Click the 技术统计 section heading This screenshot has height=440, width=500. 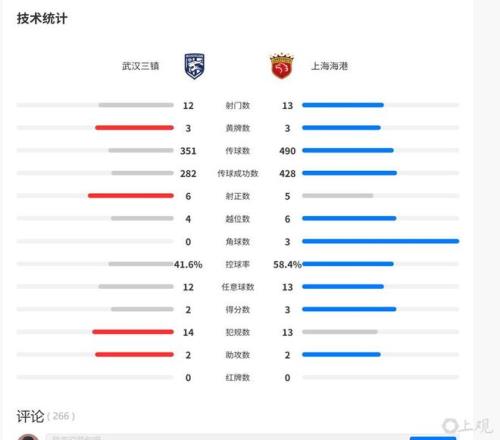[42, 19]
